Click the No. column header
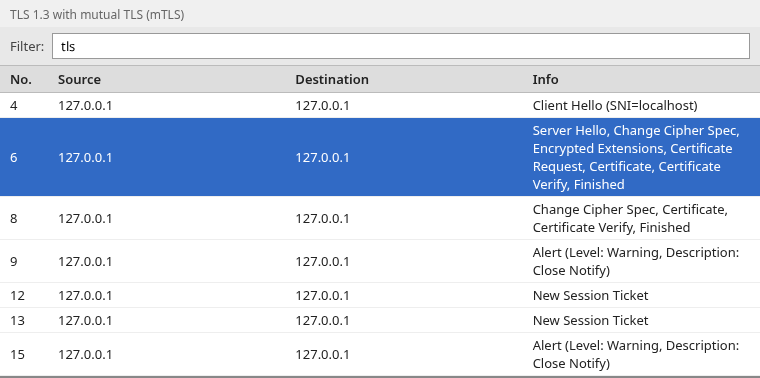The image size is (760, 378). (x=21, y=79)
